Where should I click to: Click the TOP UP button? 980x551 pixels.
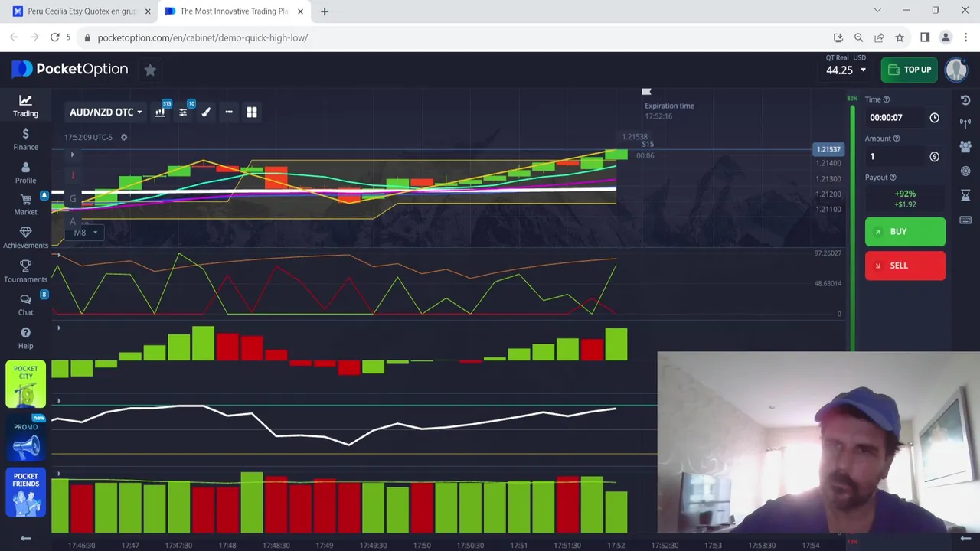pyautogui.click(x=909, y=70)
